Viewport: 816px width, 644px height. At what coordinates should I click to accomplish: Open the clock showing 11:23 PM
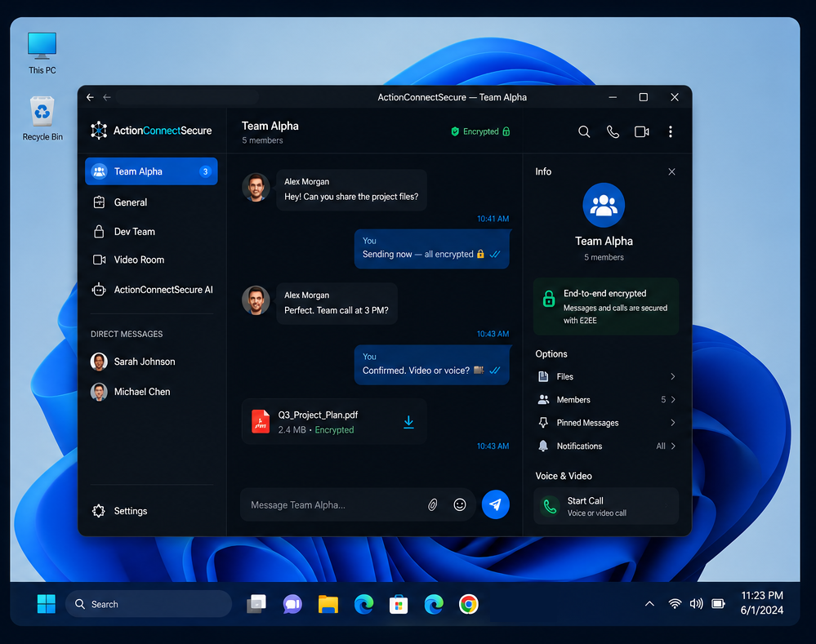tap(762, 603)
